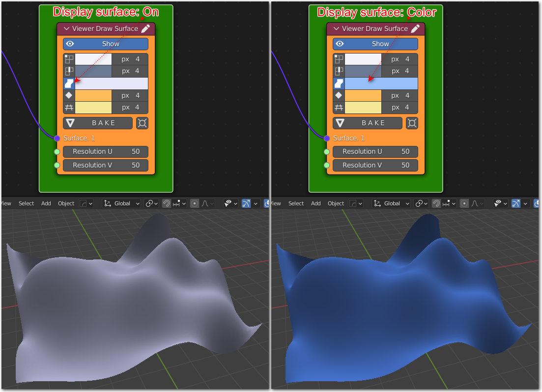The height and width of the screenshot is (392, 542).
Task: Open Select menu in blue-surface viewport header
Action: (x=296, y=203)
